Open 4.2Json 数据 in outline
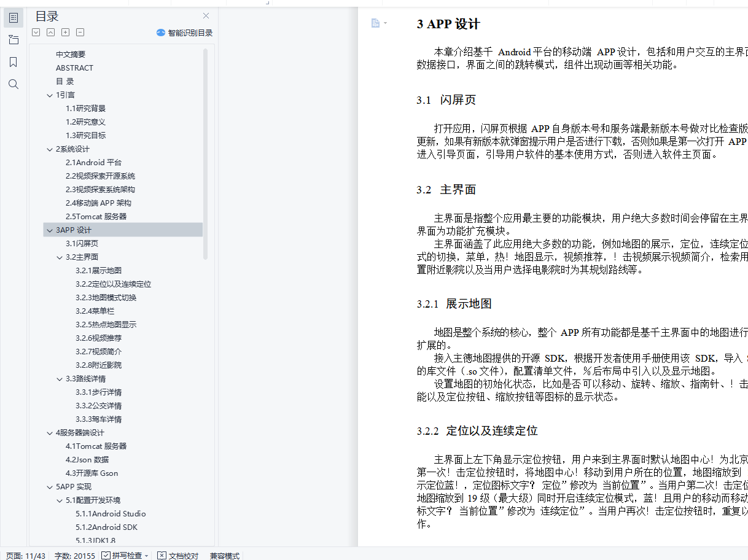The image size is (748, 560). coord(87,459)
